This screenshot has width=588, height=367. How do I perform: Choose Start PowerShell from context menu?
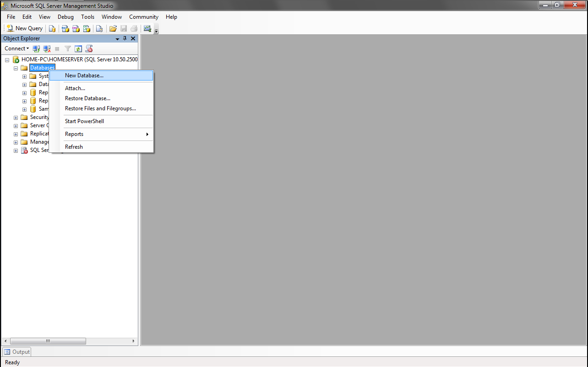[x=101, y=121]
